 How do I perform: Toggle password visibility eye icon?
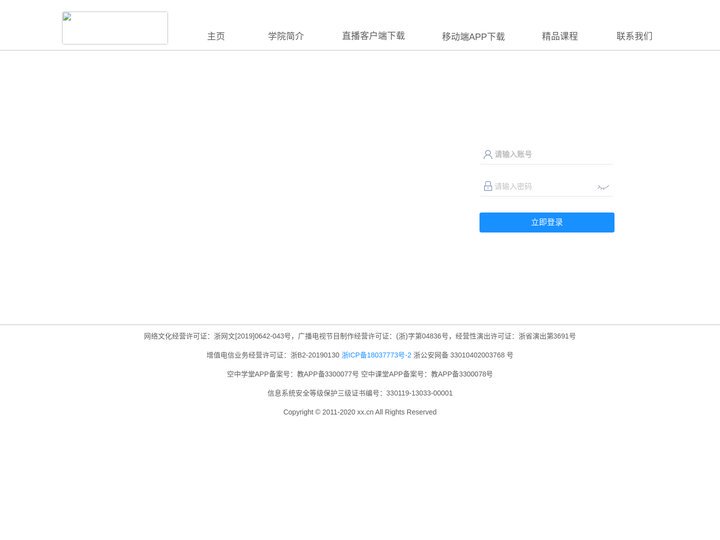[x=603, y=187]
